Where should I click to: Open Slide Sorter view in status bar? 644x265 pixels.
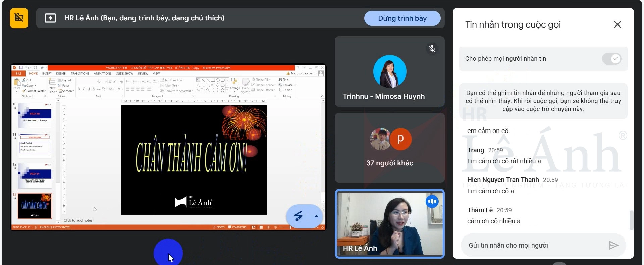[x=261, y=227]
